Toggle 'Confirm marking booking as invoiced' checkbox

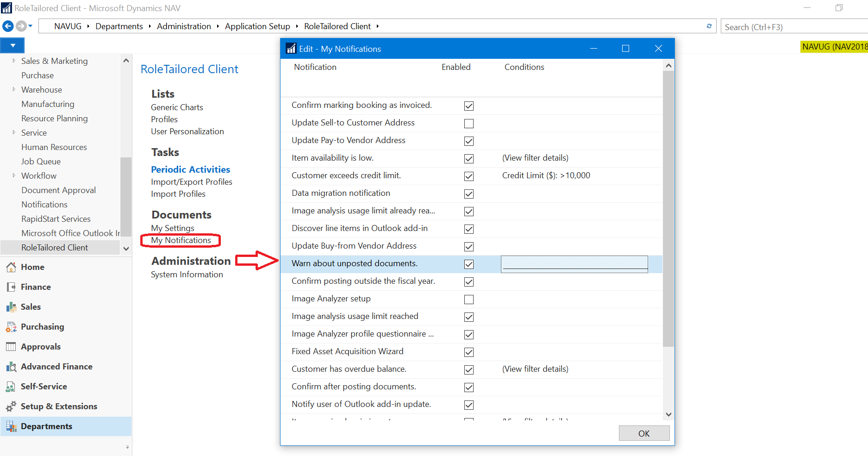[469, 106]
